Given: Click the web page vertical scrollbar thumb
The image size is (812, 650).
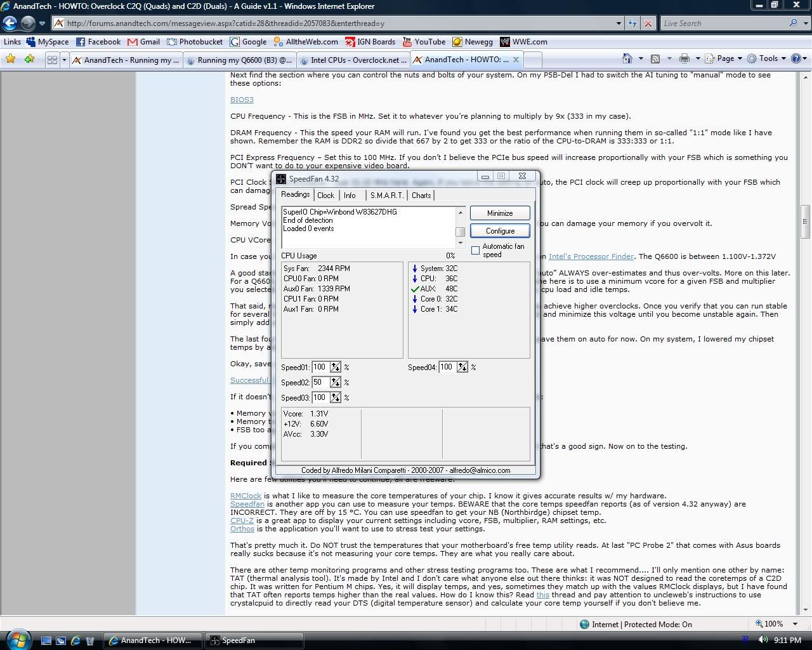Looking at the screenshot, I should tap(804, 222).
